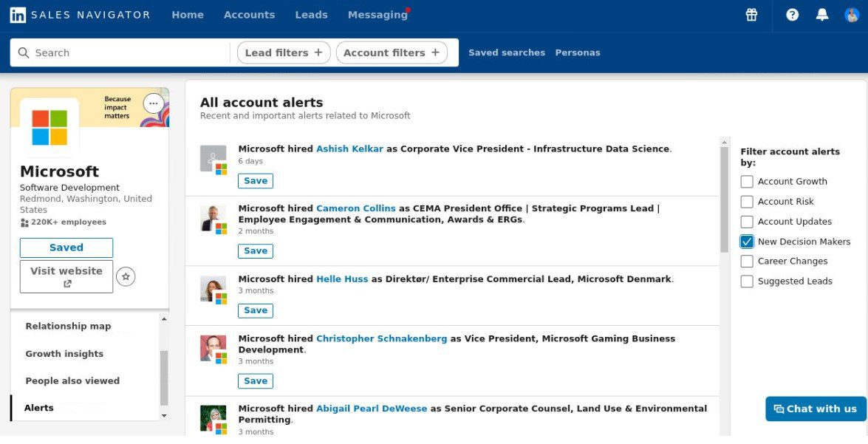Select Growth insights in sidebar
This screenshot has width=868, height=444.
coord(64,354)
